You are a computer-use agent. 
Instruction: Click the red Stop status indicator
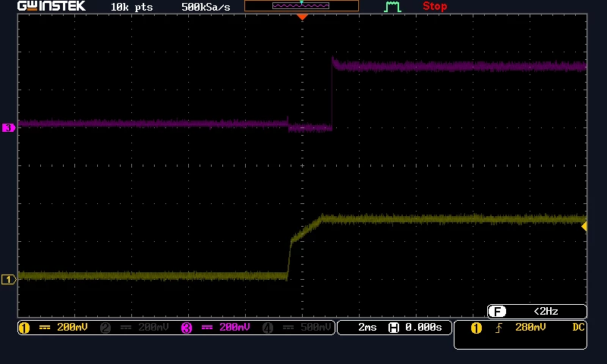point(435,6)
